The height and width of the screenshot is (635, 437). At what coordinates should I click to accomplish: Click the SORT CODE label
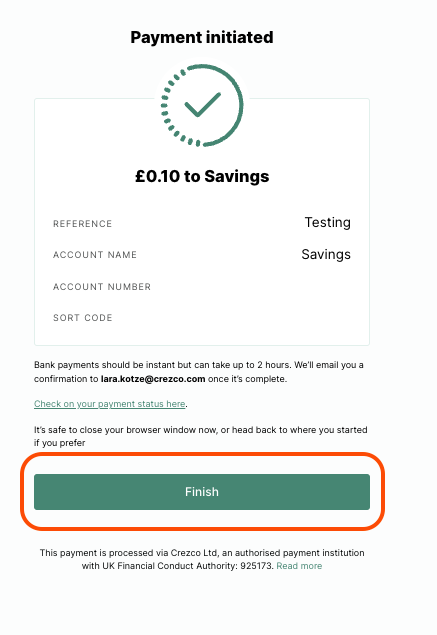click(83, 318)
